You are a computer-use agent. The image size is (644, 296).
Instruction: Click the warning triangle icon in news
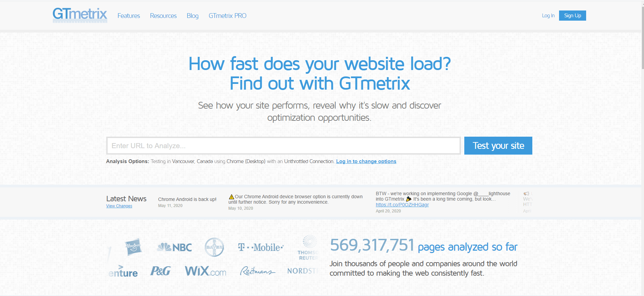(231, 197)
